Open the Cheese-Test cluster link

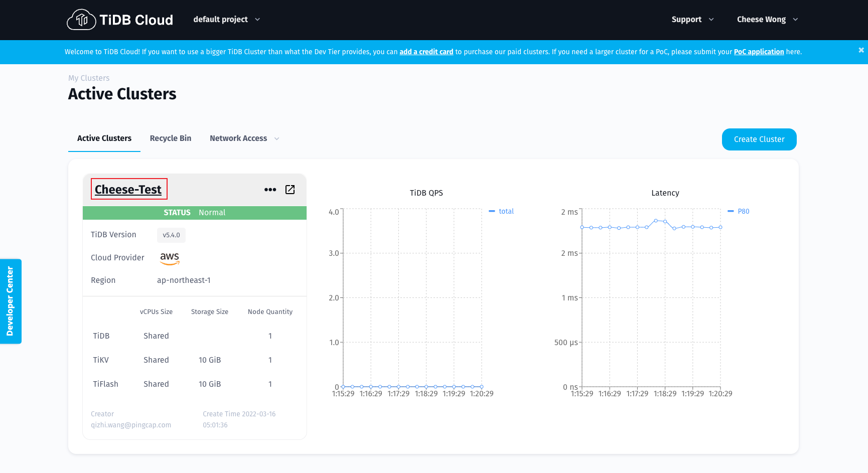click(x=128, y=190)
